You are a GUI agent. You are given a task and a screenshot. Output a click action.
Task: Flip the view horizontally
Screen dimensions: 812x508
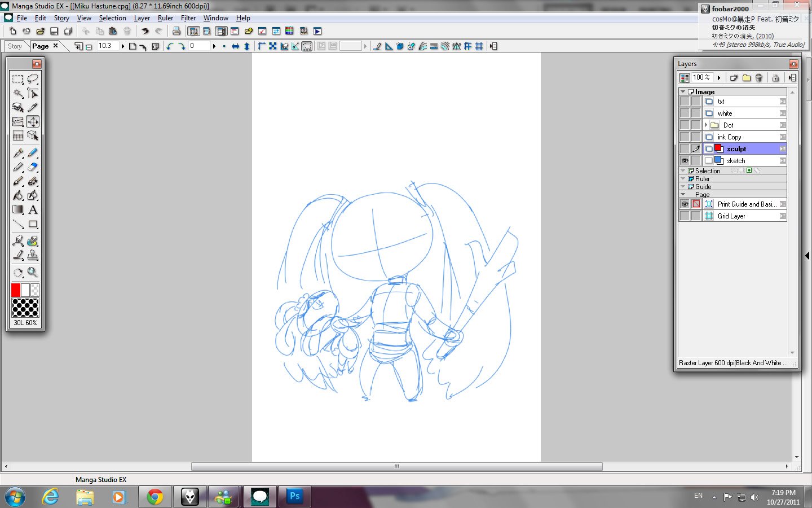[235, 46]
